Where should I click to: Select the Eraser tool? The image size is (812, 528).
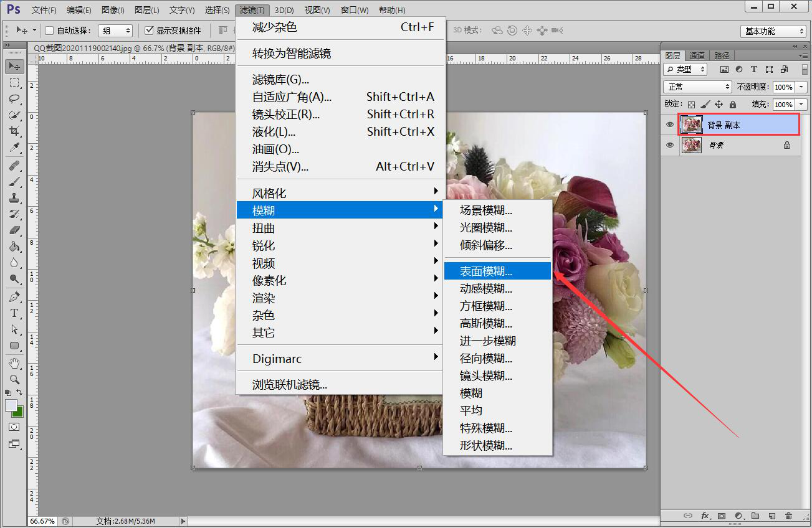coord(14,230)
